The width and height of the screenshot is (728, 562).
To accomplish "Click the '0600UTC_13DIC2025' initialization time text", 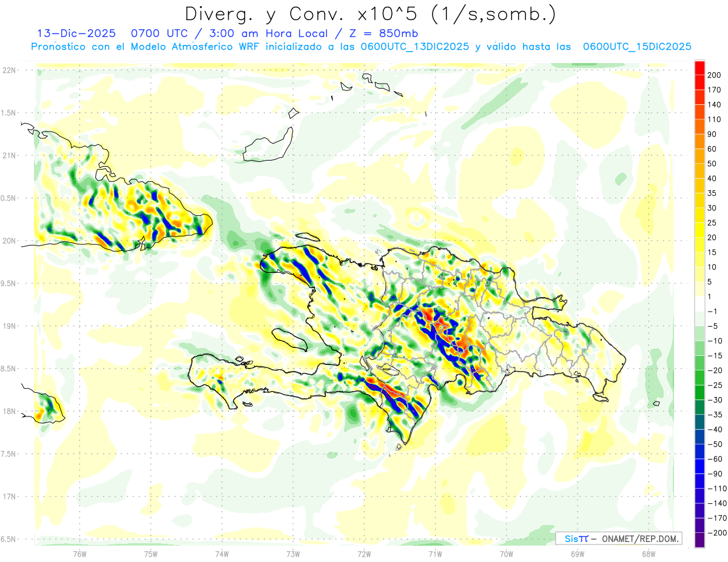I will click(x=415, y=47).
